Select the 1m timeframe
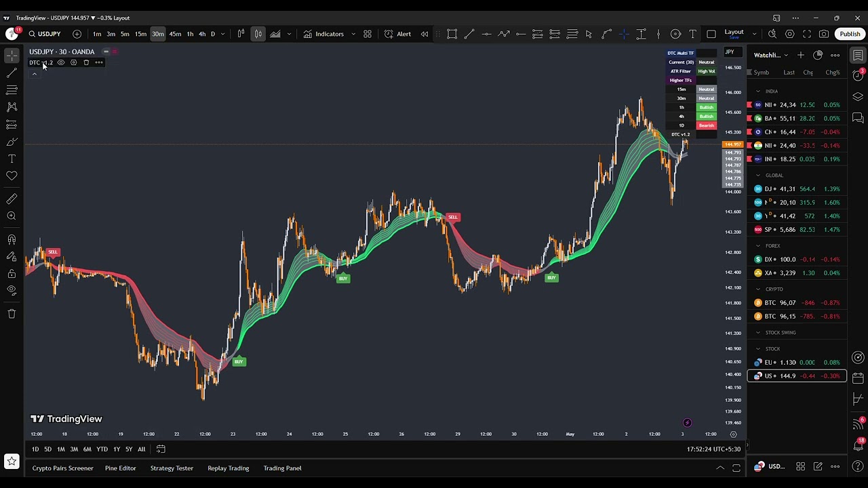This screenshot has height=488, width=868. (97, 34)
